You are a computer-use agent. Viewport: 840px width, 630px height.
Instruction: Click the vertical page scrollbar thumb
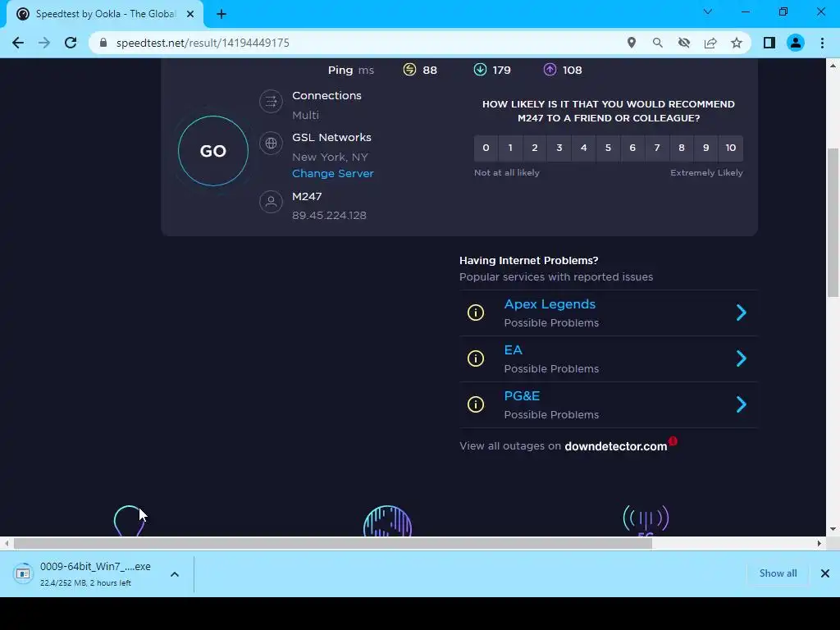click(x=833, y=222)
